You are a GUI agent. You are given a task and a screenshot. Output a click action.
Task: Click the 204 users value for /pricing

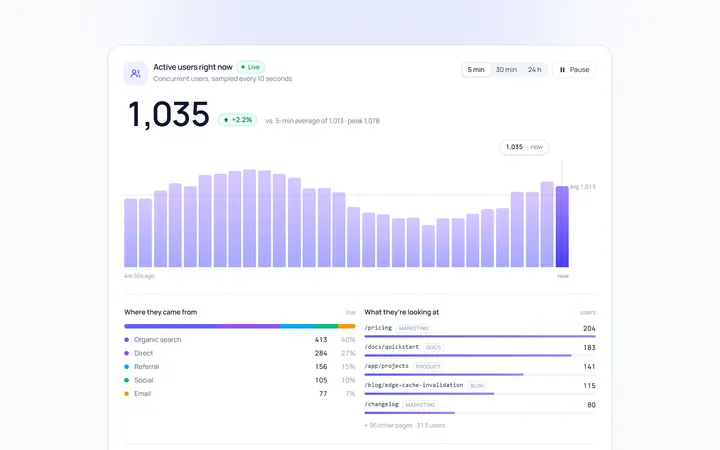589,328
